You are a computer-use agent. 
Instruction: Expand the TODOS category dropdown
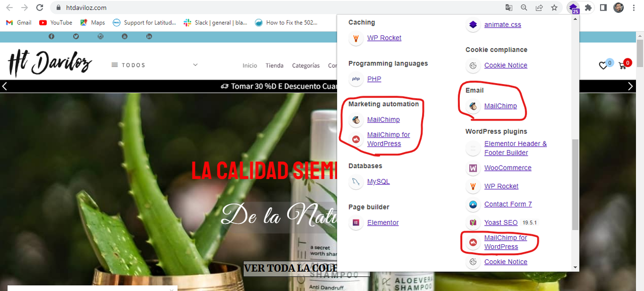(x=154, y=65)
